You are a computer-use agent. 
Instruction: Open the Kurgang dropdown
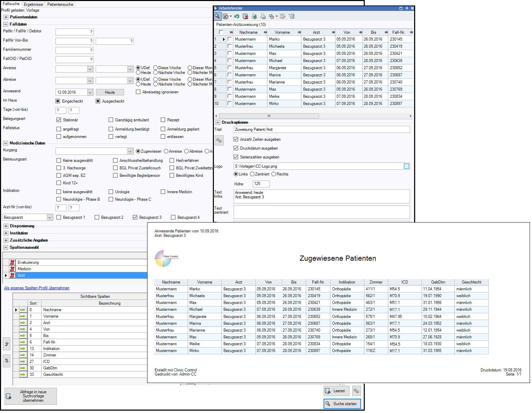point(130,151)
